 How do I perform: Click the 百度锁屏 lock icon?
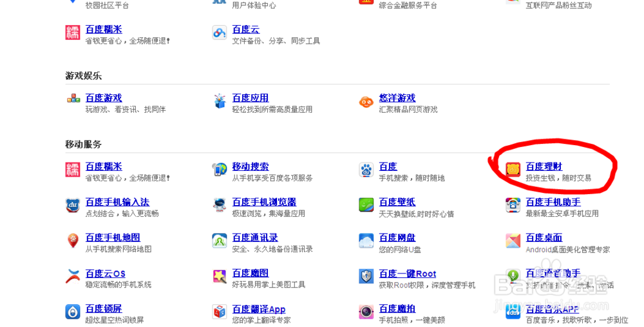coord(73,312)
